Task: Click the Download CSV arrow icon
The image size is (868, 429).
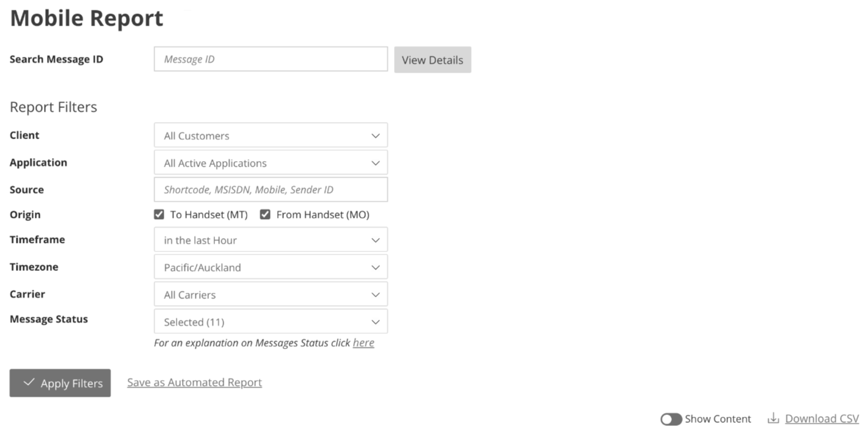Action: click(773, 419)
